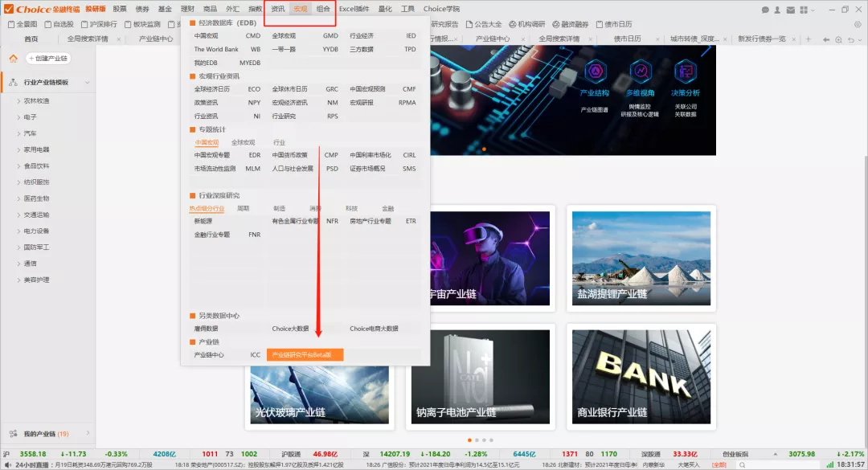868x470 pixels.
Task: Click the 产业结构 hexagon icon on banner
Action: click(x=595, y=72)
